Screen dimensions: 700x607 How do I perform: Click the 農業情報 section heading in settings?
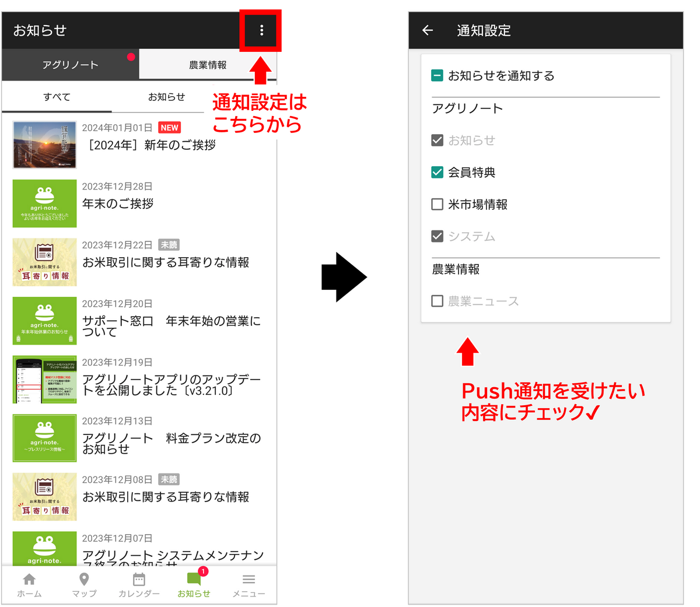[456, 269]
